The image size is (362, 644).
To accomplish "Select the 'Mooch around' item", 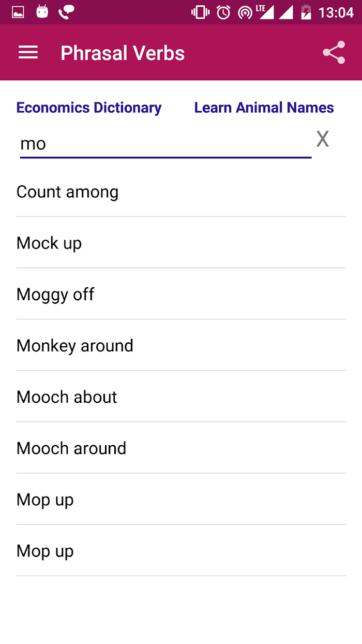I will (x=181, y=448).
